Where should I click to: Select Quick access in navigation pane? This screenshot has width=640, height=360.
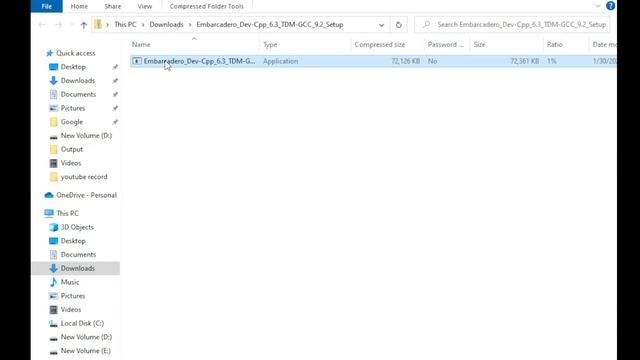pos(76,53)
